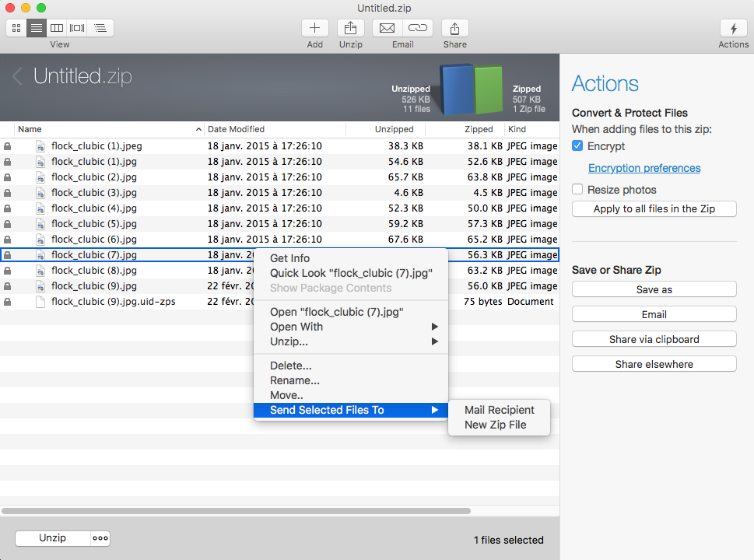The height and width of the screenshot is (560, 754).
Task: Sort by Kind column header
Action: point(531,129)
